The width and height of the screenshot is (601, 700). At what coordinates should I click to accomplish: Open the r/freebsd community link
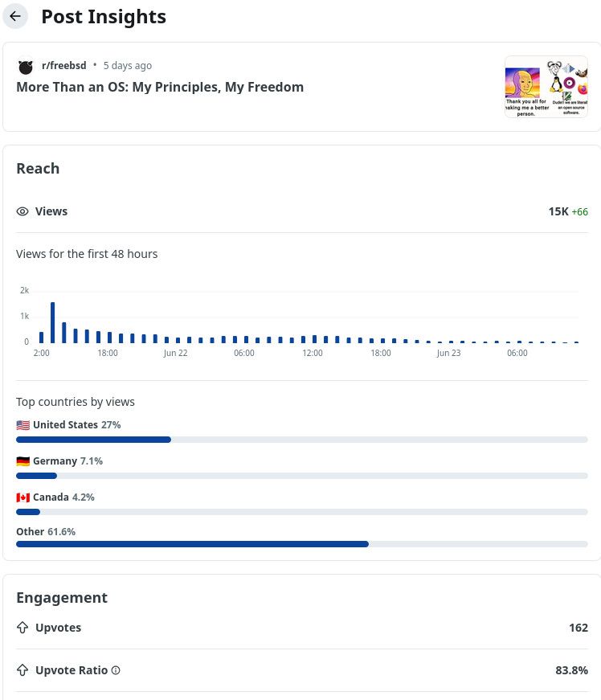pyautogui.click(x=63, y=66)
